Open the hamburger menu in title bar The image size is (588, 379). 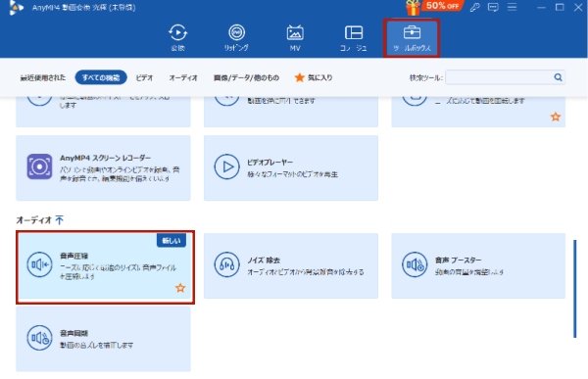point(512,7)
